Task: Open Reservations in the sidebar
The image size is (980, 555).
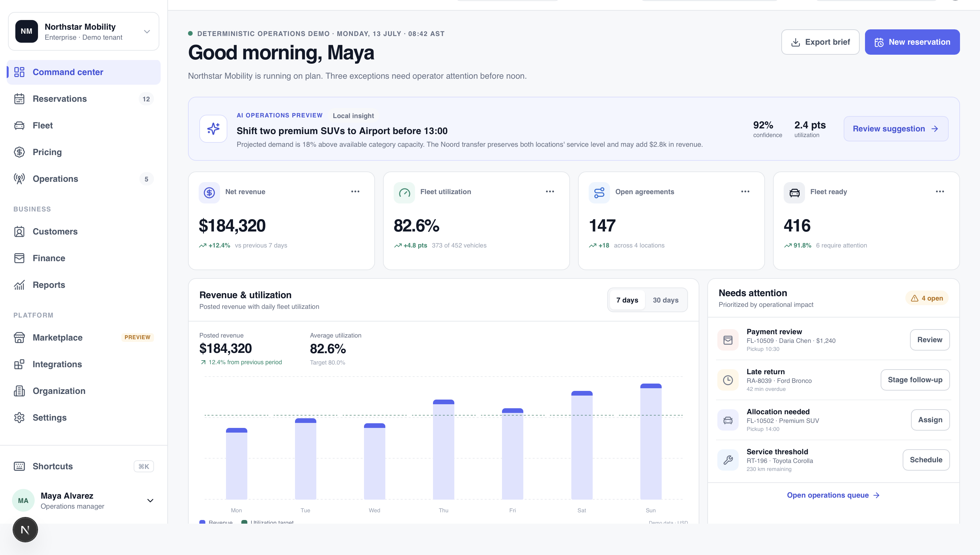Action: (x=83, y=99)
